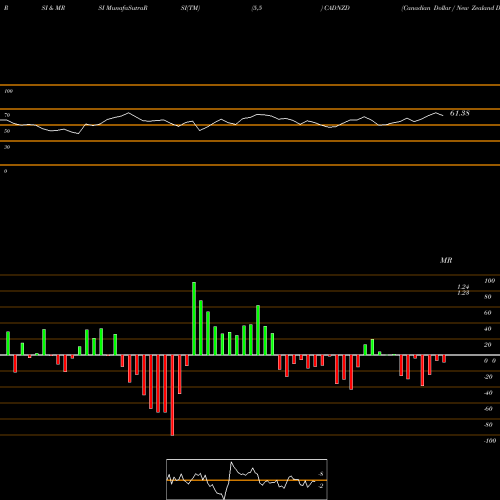The image size is (500, 500).
Task: Click the Canadian Dollar / New Zealand title
Action: [450, 8]
